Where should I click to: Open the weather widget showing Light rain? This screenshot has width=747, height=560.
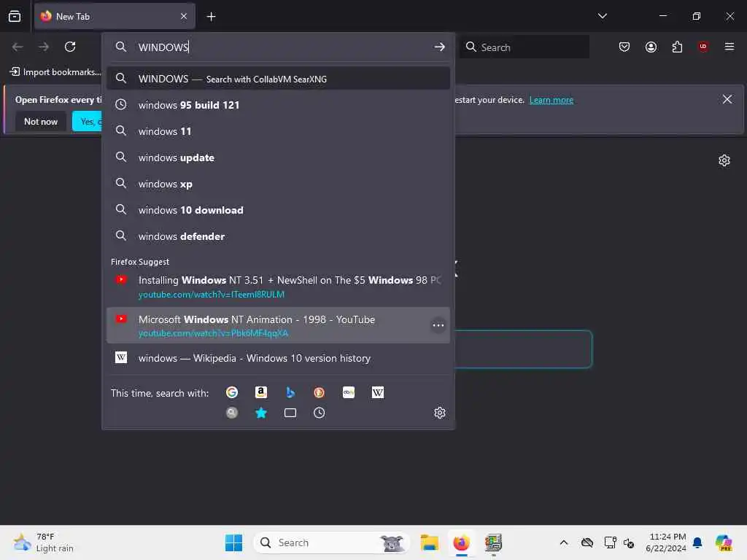[x=44, y=542]
